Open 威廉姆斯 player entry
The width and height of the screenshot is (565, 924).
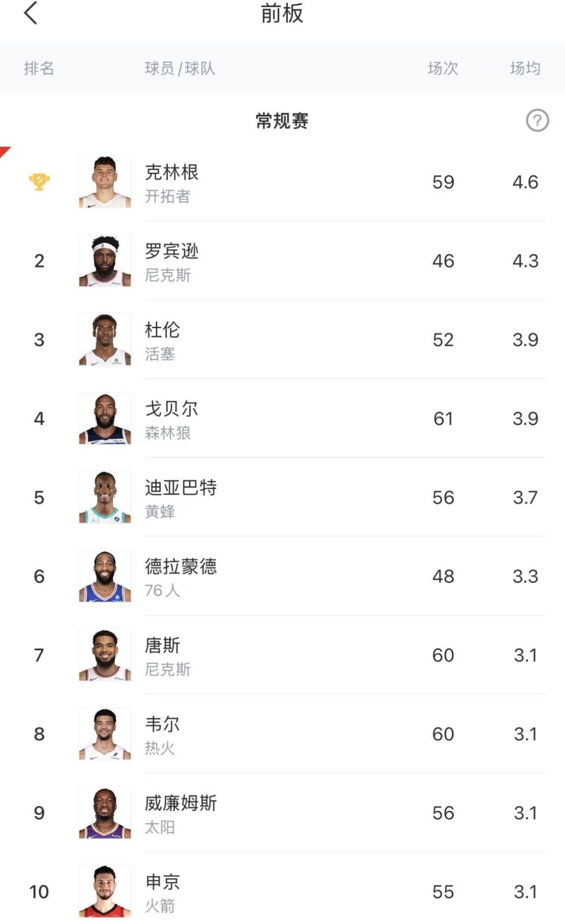[181, 803]
